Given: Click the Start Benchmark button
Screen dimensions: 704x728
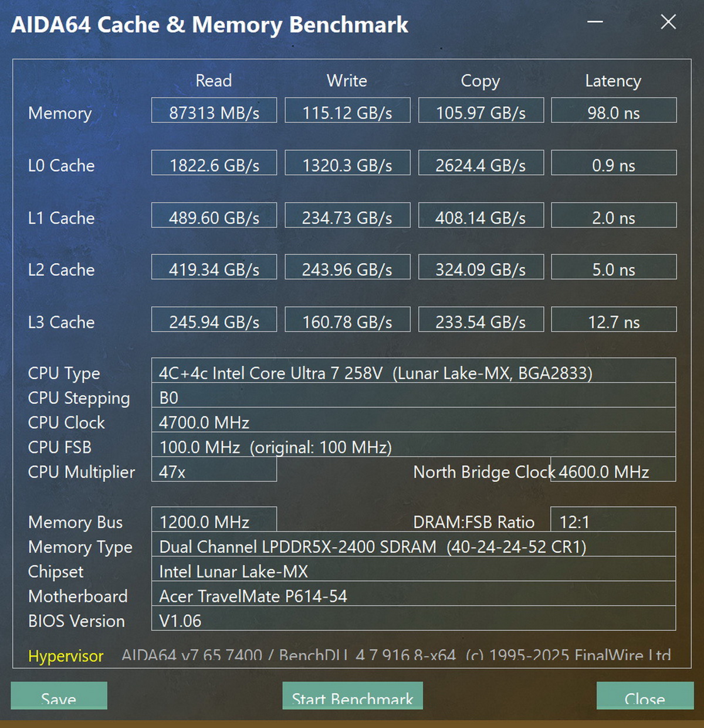Looking at the screenshot, I should tap(352, 696).
